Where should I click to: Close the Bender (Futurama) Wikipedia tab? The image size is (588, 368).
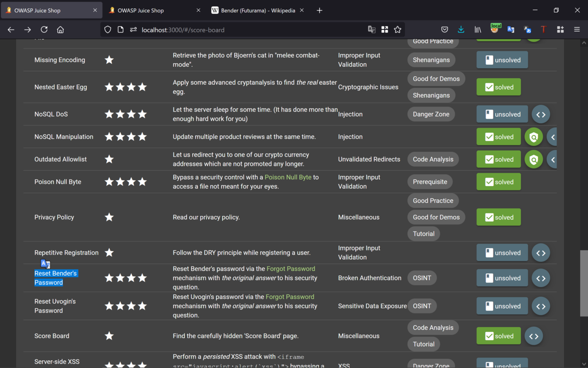coord(302,10)
